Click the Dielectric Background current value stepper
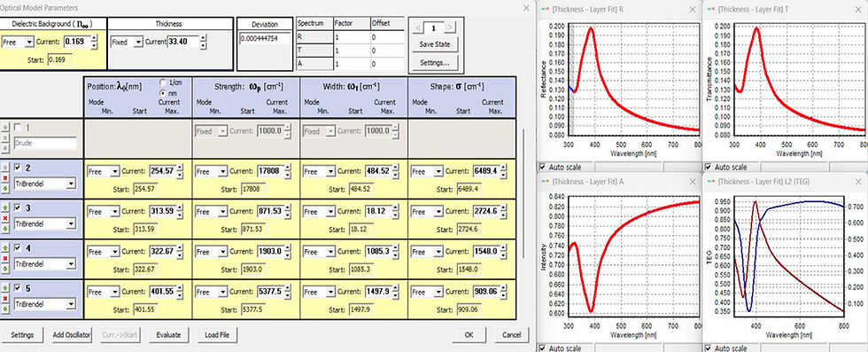Screen dimensions: 868x352 click(x=94, y=42)
